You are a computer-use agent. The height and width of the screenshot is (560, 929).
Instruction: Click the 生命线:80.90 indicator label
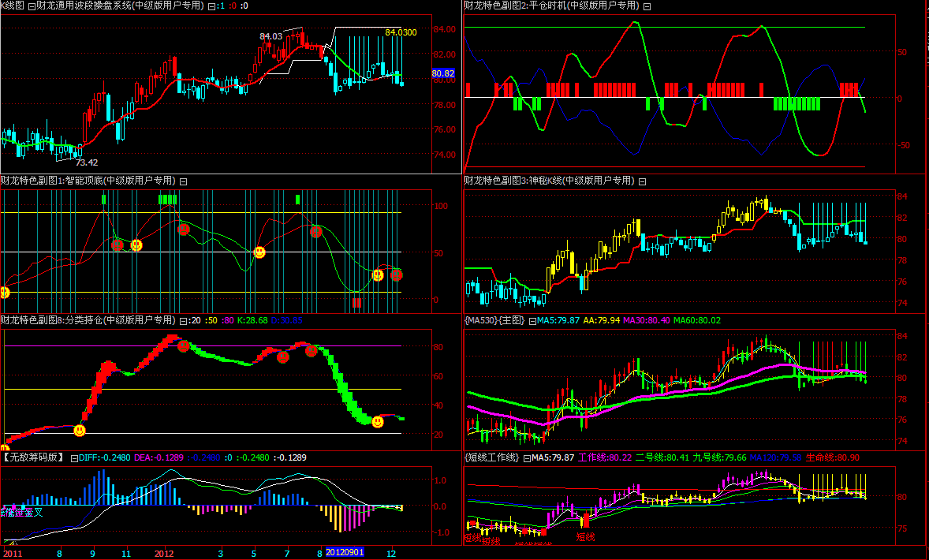click(832, 457)
